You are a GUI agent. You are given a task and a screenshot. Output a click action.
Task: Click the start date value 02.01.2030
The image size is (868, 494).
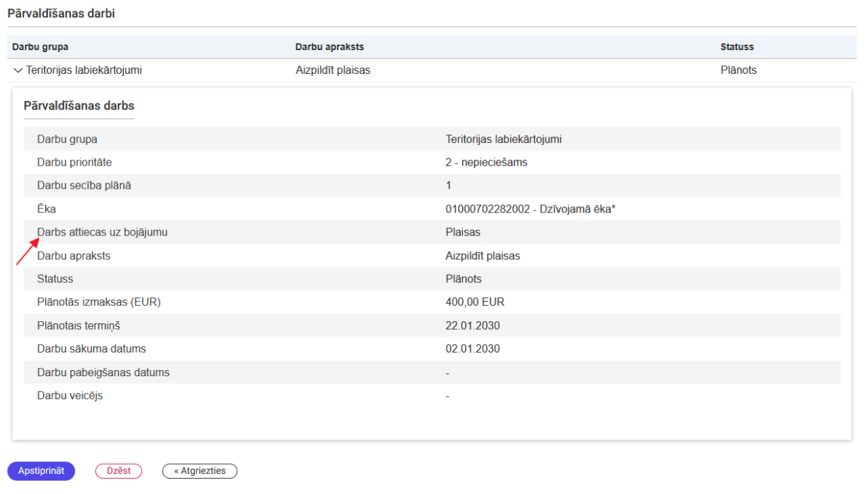pyautogui.click(x=472, y=349)
